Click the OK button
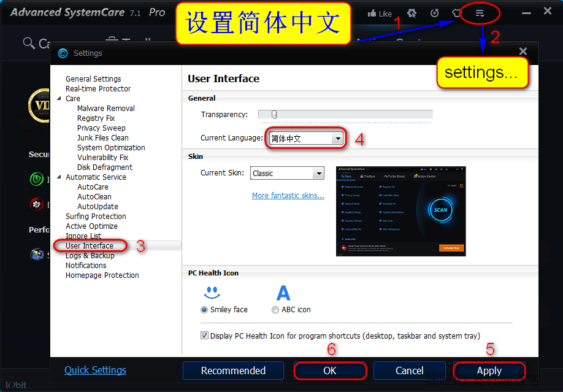 329,371
